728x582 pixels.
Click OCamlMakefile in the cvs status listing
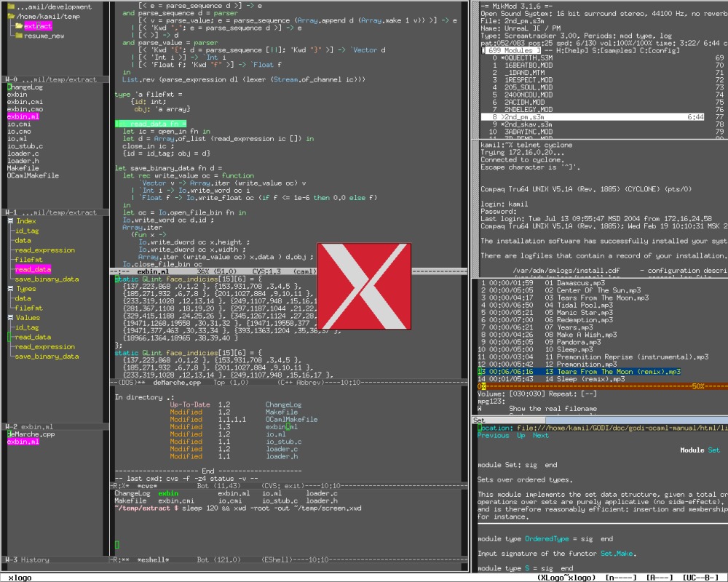pos(292,420)
